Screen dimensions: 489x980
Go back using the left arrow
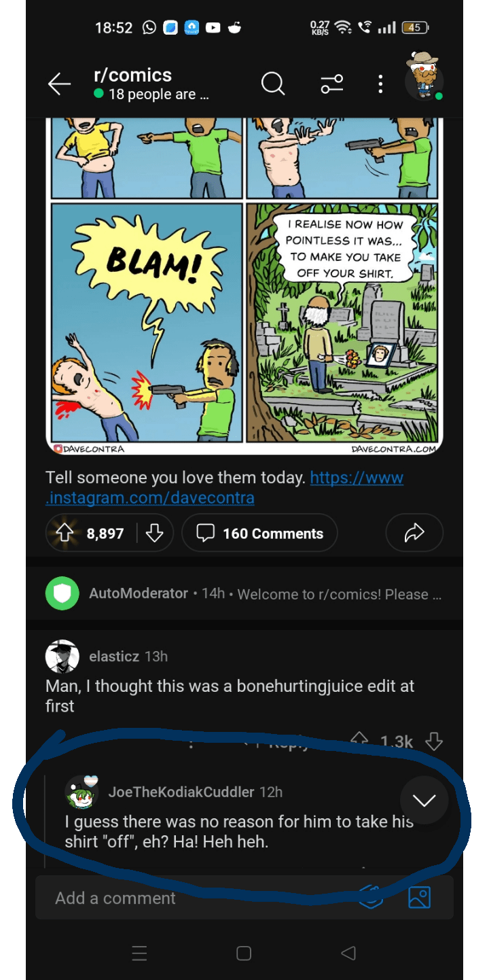[x=58, y=84]
